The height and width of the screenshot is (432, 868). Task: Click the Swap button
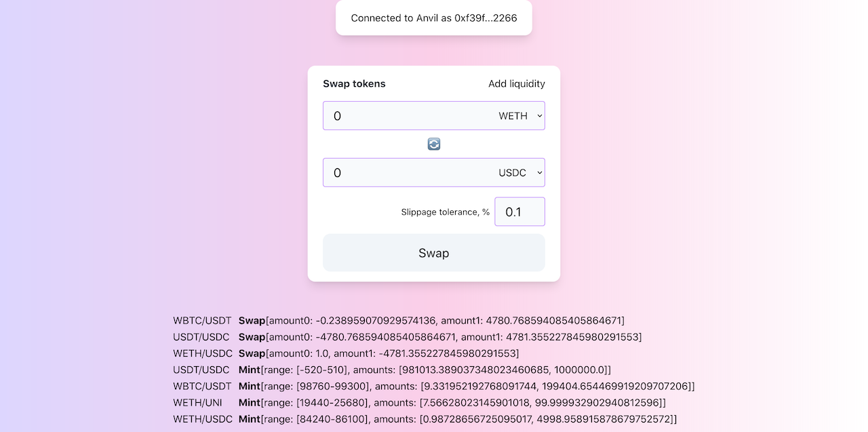[x=434, y=253]
